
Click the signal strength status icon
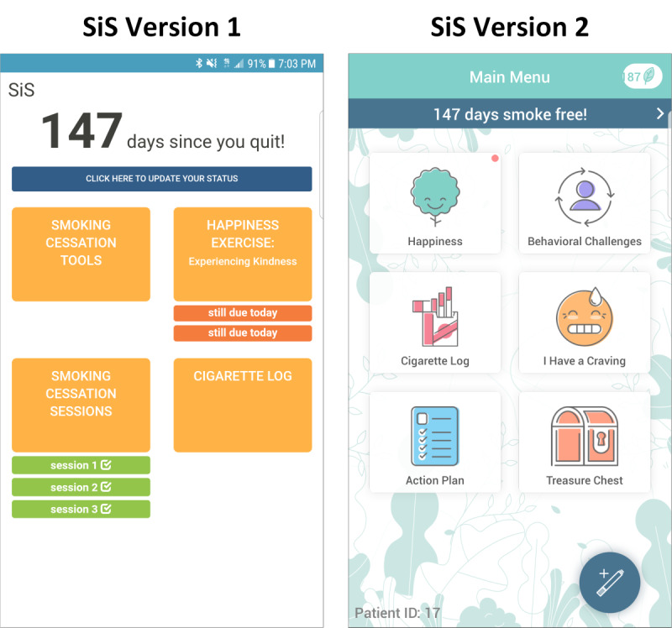tap(239, 64)
